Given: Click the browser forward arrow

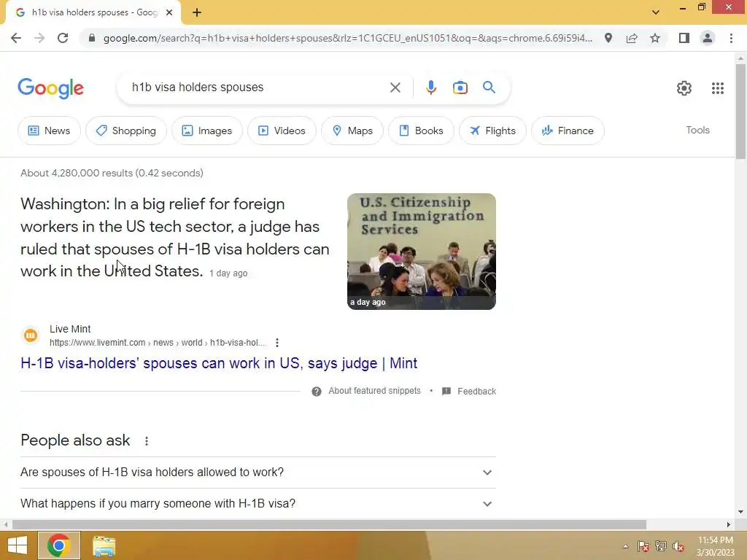Looking at the screenshot, I should 39,38.
